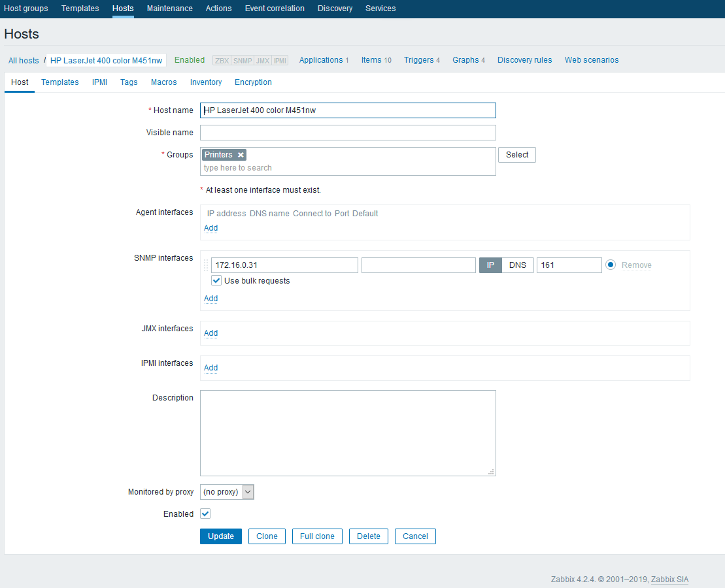Open Host groups menu
Viewport: 725px width, 588px height.
tap(26, 8)
